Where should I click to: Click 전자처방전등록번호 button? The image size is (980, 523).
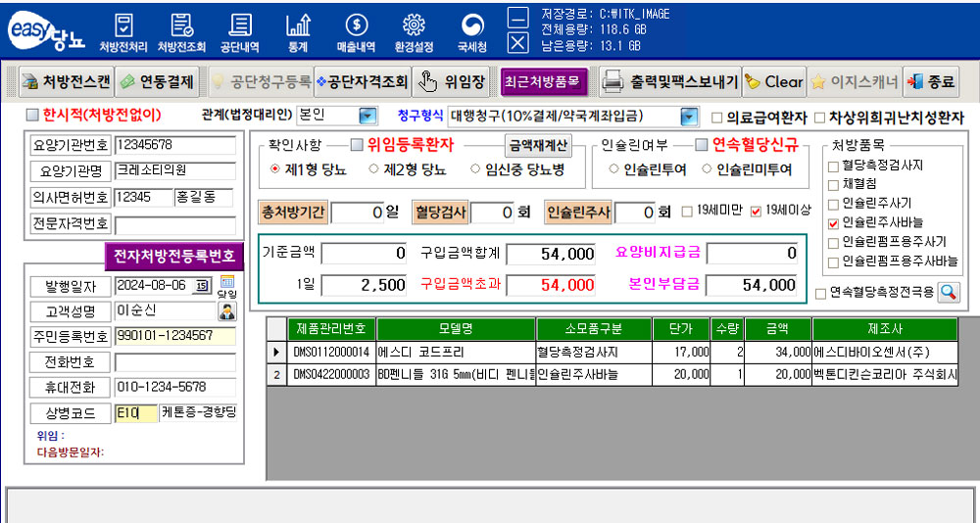coord(173,256)
